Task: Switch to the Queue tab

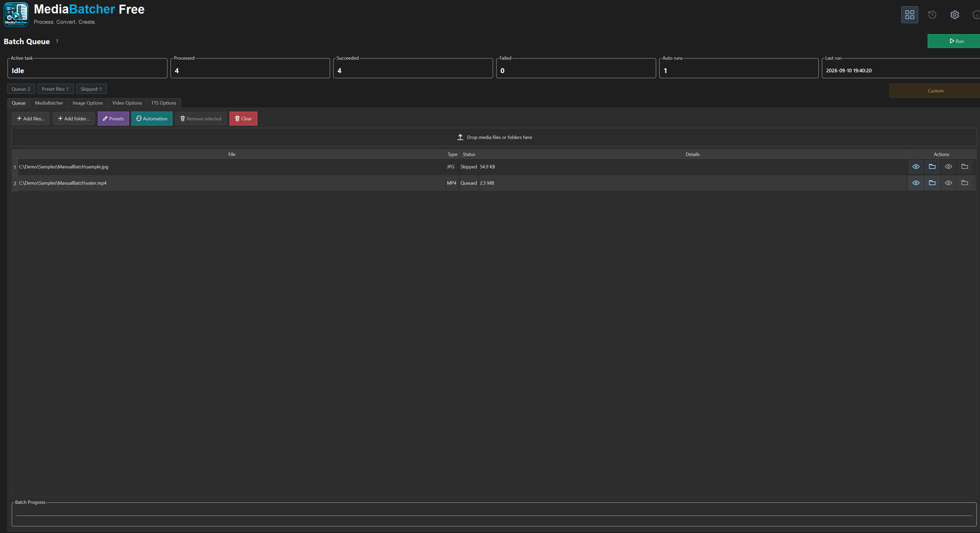Action: [19, 103]
